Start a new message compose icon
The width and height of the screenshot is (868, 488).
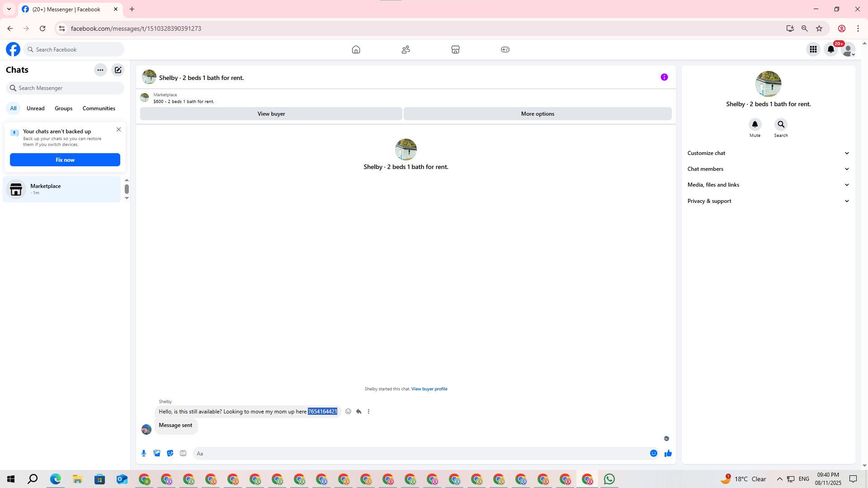pyautogui.click(x=118, y=70)
